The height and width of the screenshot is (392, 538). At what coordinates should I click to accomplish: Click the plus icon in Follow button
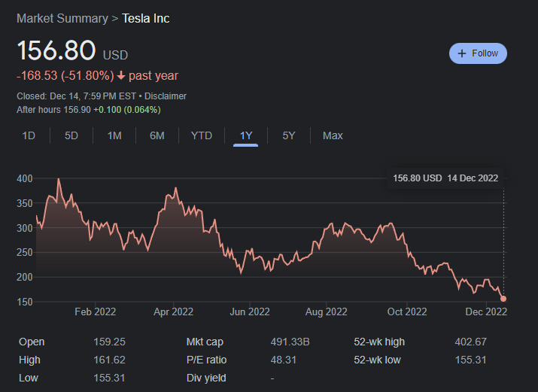(462, 53)
